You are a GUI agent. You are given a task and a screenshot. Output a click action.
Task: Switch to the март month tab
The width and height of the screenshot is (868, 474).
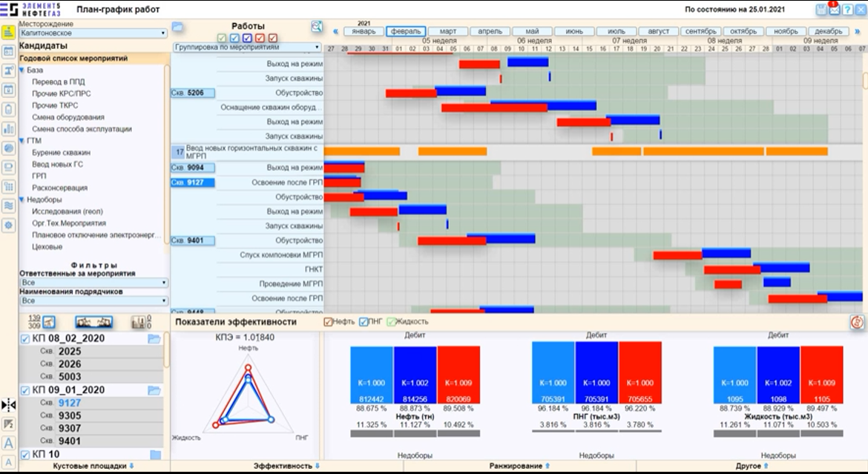click(448, 32)
